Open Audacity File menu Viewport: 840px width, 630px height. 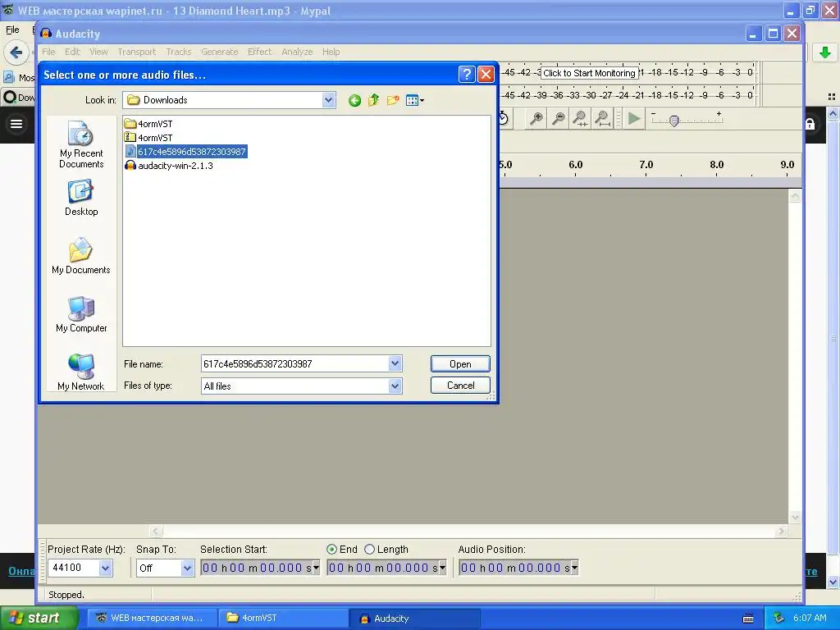click(48, 52)
